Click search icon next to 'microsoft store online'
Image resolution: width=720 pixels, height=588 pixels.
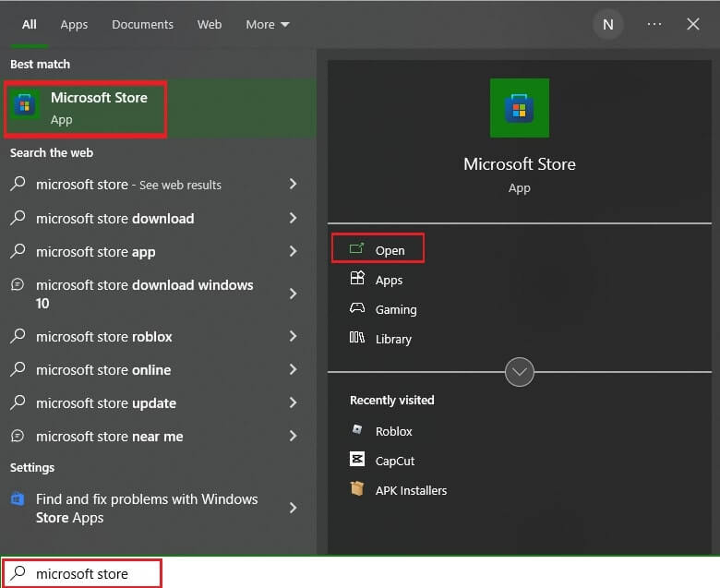18,368
